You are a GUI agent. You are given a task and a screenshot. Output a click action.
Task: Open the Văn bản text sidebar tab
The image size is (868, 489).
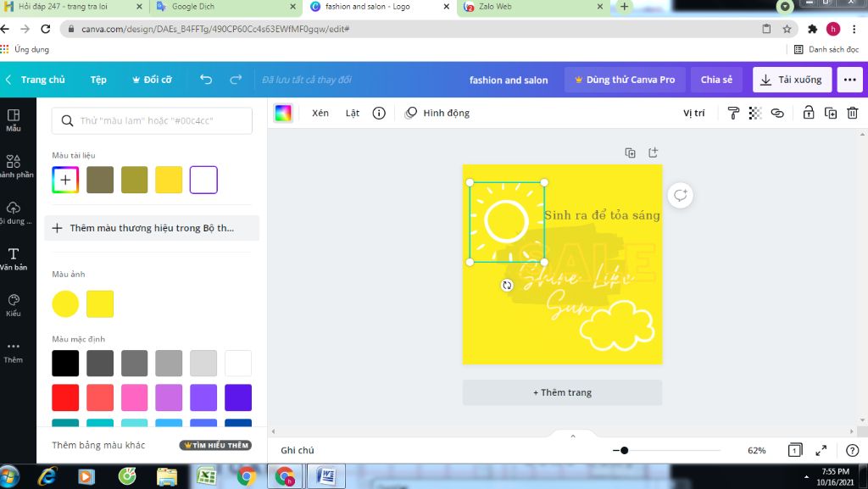click(14, 258)
